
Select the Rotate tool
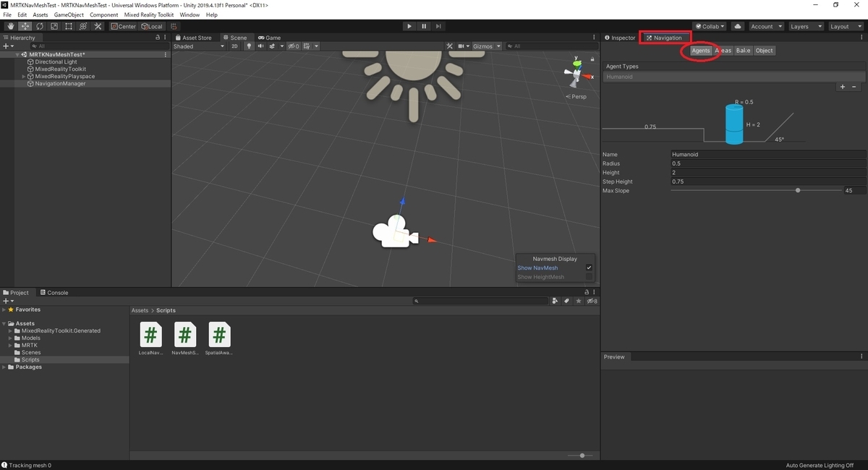point(40,26)
